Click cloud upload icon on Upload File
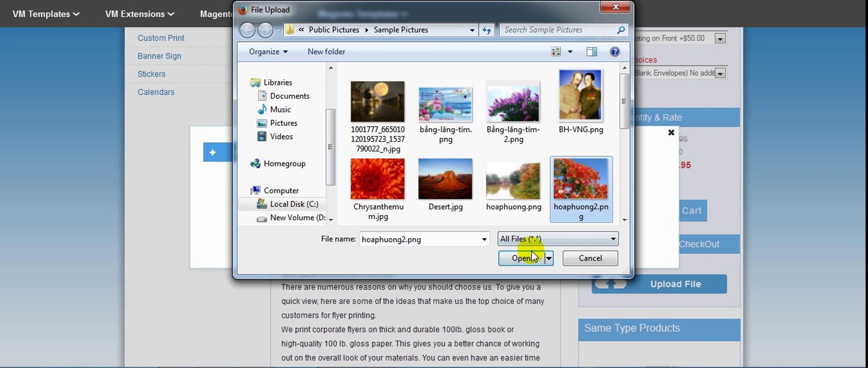The image size is (868, 368). pos(611,284)
